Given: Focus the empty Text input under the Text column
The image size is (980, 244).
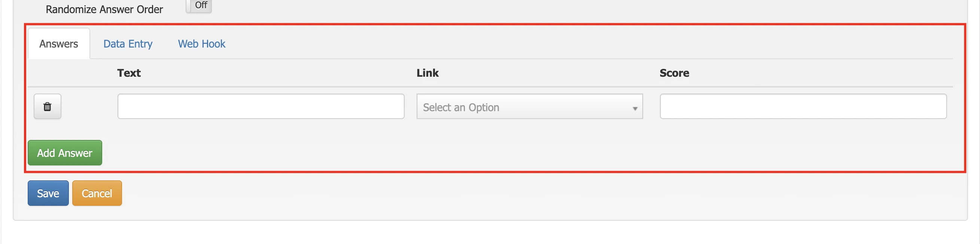Looking at the screenshot, I should (x=261, y=106).
